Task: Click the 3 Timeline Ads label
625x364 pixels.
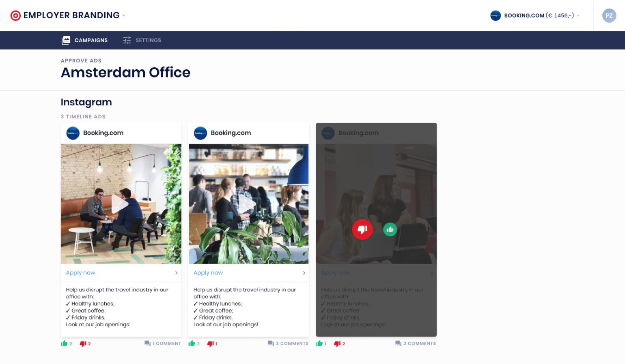Action: [x=83, y=116]
